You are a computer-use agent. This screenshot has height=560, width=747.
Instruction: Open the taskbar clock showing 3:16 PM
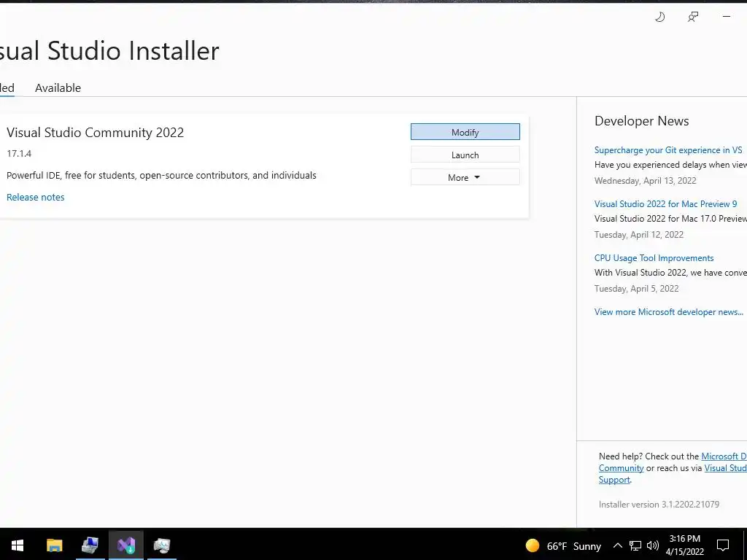684,545
